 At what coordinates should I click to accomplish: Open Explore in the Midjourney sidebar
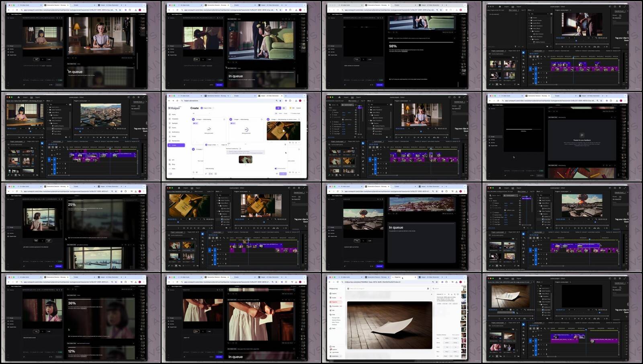[334, 294]
